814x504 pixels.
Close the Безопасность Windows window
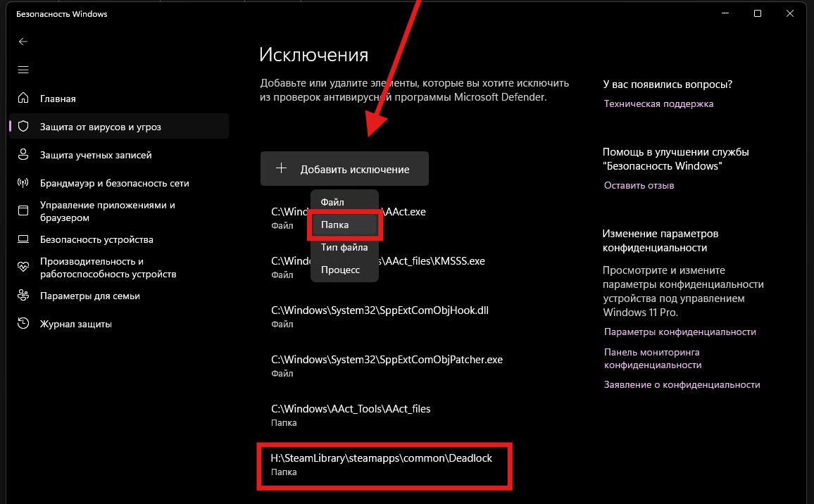[789, 13]
